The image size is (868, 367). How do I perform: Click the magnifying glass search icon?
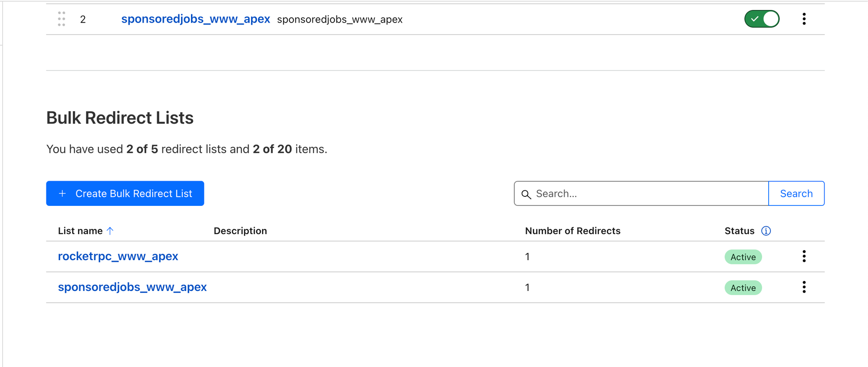[526, 194]
